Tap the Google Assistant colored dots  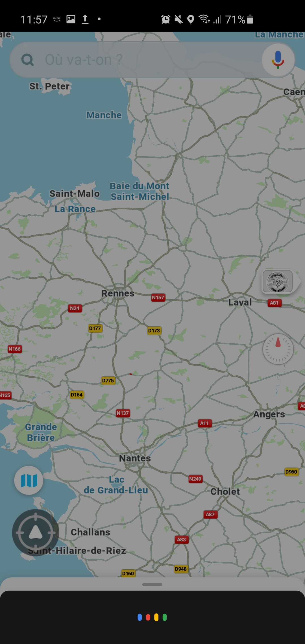coord(152,617)
